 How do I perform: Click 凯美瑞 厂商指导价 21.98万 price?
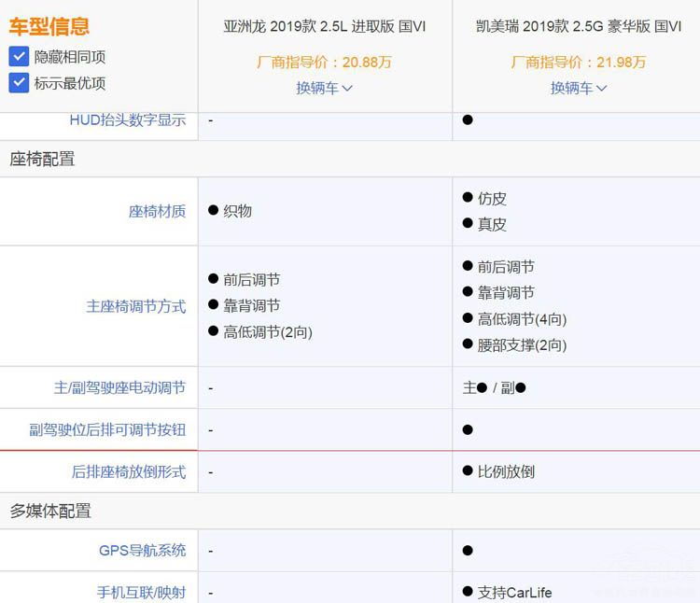[x=578, y=63]
